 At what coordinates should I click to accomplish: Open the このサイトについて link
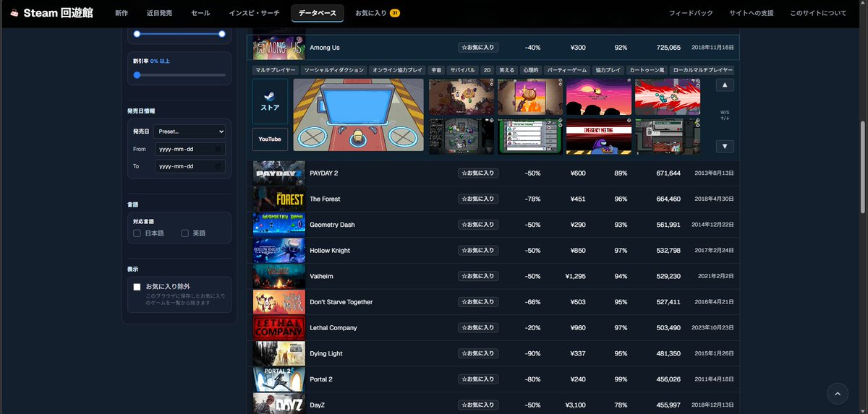(x=818, y=13)
